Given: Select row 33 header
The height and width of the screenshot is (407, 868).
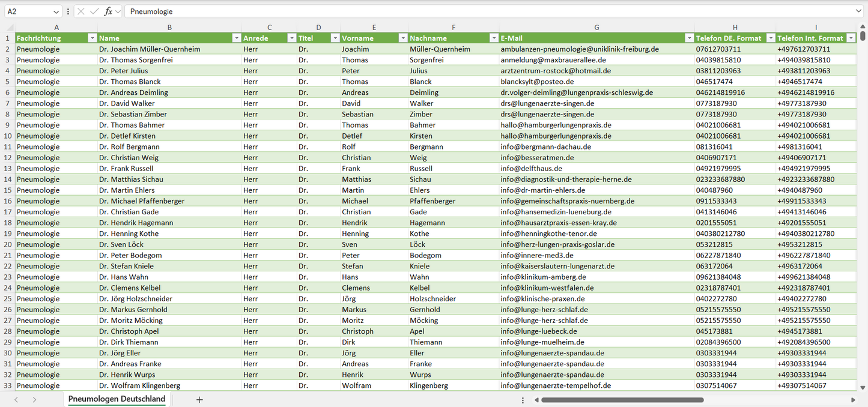Looking at the screenshot, I should tap(8, 385).
